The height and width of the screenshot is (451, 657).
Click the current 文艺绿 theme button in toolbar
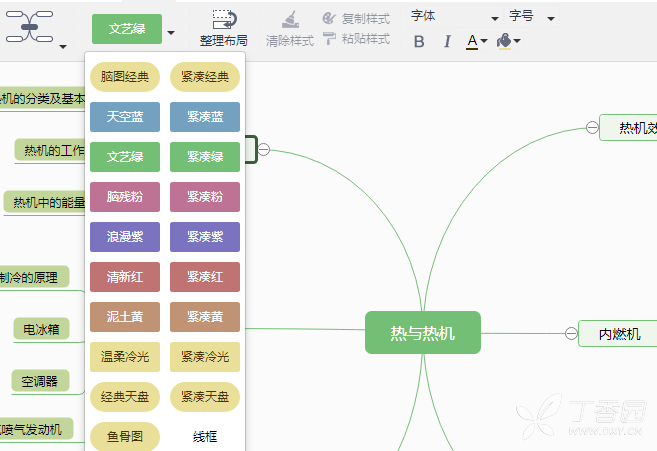[x=127, y=29]
